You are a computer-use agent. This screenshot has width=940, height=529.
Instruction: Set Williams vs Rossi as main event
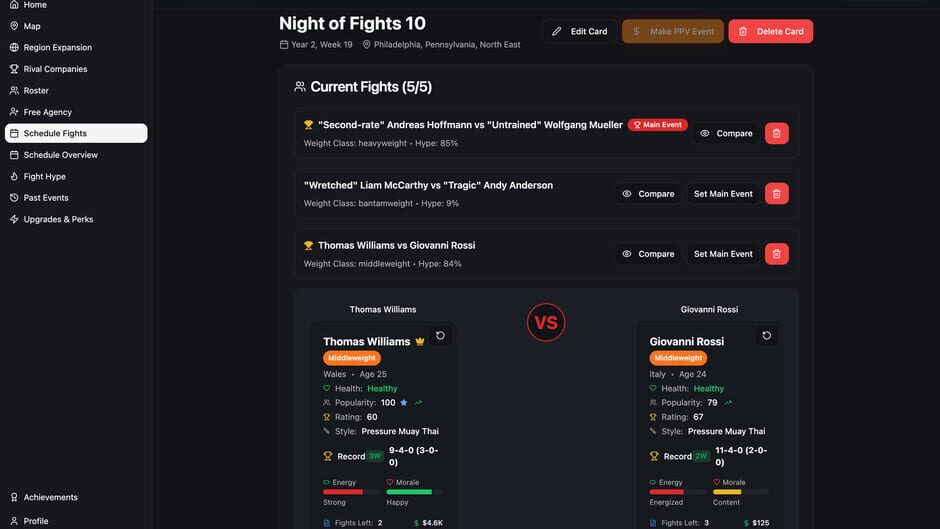click(723, 254)
